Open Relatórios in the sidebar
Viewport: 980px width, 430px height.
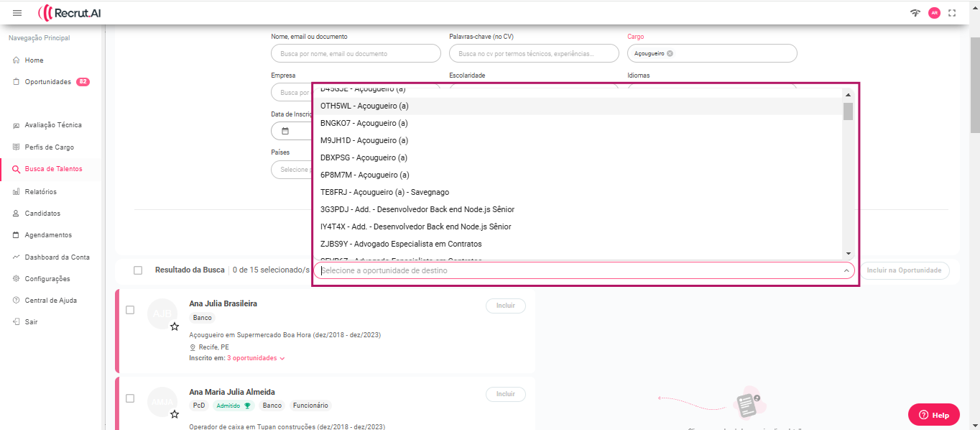point(40,192)
